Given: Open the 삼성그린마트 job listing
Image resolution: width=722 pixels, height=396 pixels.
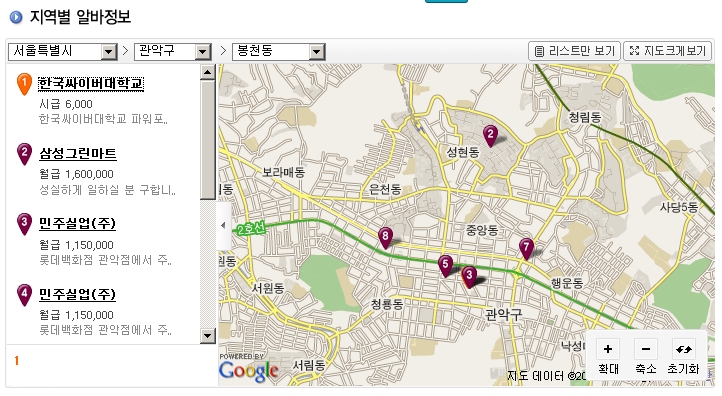Looking at the screenshot, I should (x=78, y=153).
